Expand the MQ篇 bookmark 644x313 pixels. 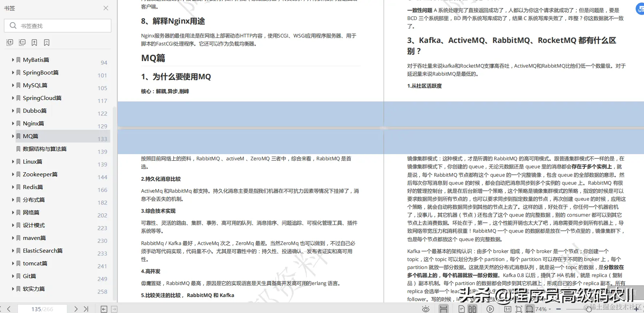coord(13,136)
